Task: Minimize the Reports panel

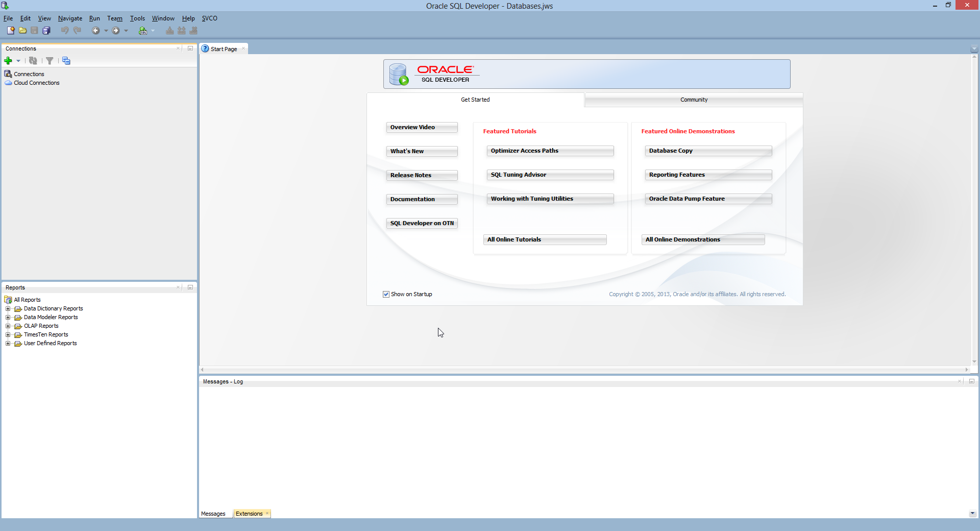Action: 190,287
